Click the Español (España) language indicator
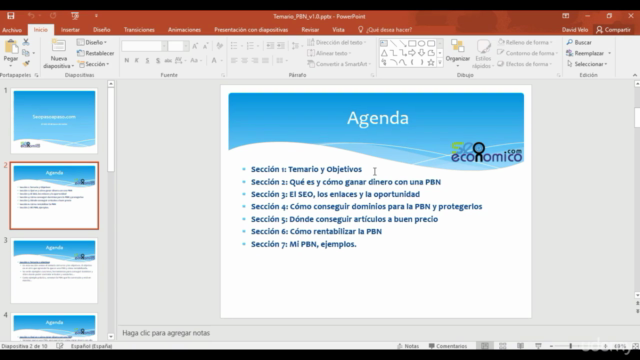Viewport: 640px width, 360px height. tap(91, 346)
